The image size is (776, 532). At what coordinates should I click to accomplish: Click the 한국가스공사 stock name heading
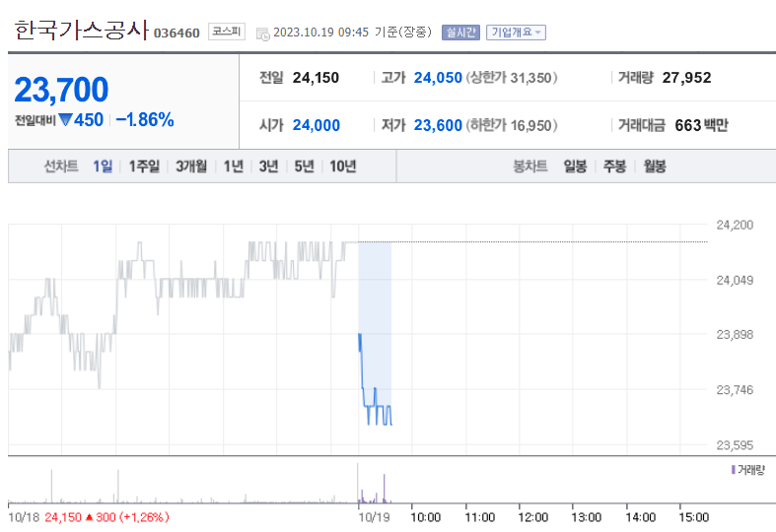point(81,31)
